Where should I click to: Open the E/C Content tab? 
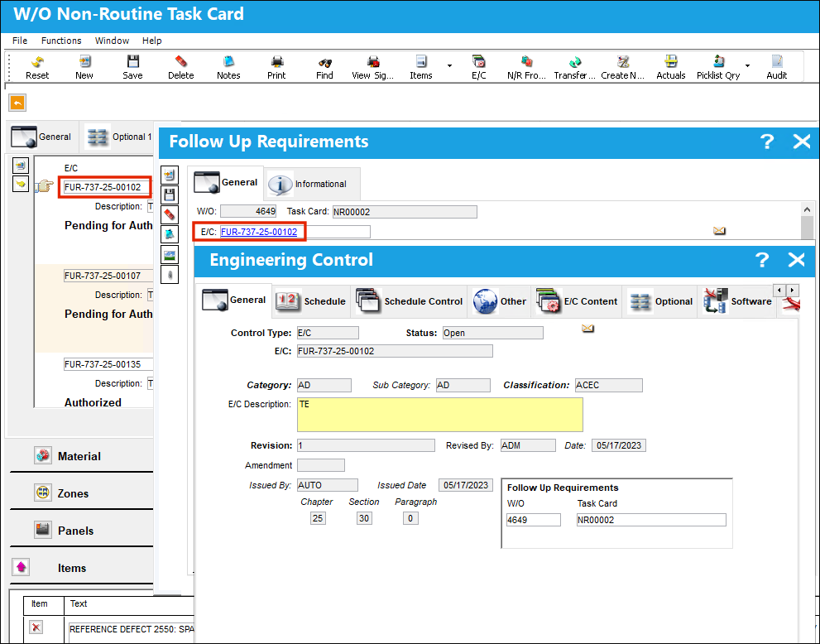coord(577,301)
